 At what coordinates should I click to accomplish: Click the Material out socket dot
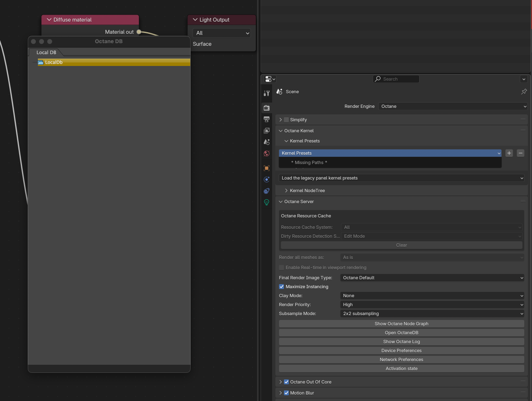pyautogui.click(x=139, y=32)
